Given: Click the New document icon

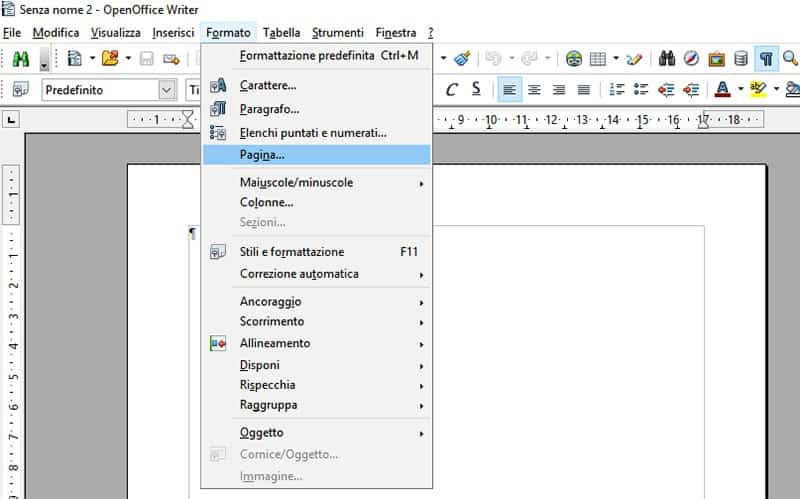Looking at the screenshot, I should pos(74,59).
